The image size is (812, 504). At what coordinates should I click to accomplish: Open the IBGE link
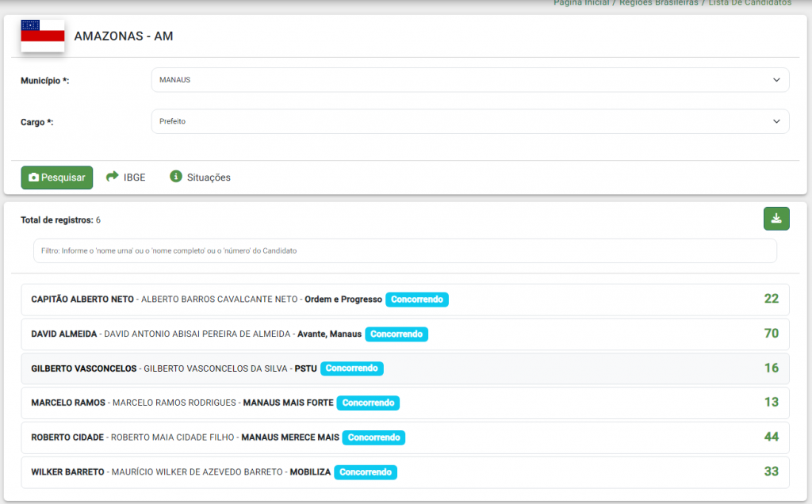coord(134,178)
